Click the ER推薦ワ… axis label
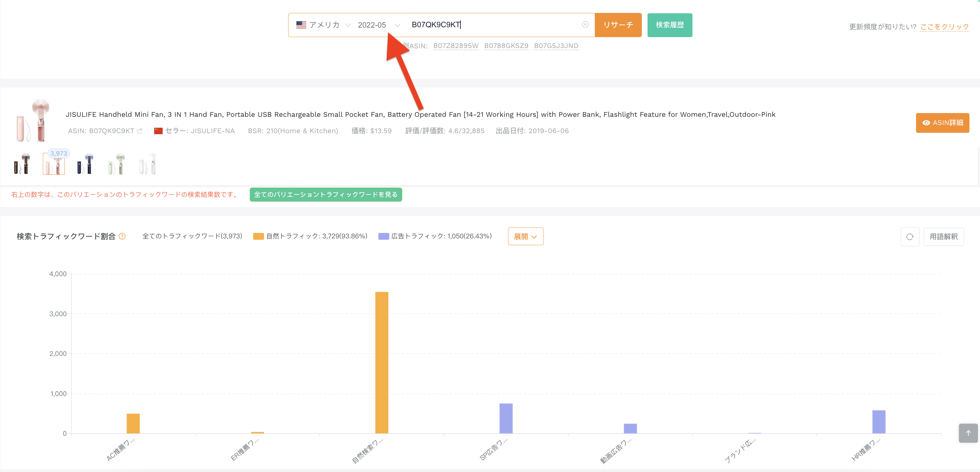The height and width of the screenshot is (472, 980). click(x=245, y=449)
